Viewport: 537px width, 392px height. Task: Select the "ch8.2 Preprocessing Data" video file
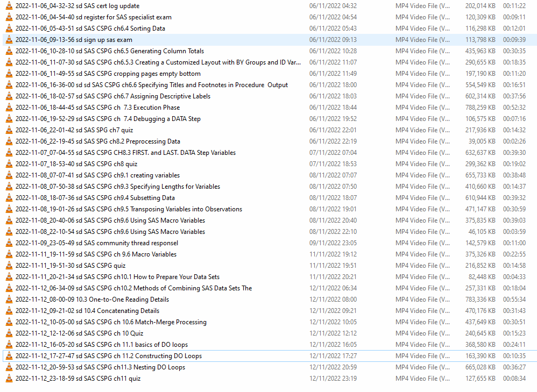tap(91, 141)
